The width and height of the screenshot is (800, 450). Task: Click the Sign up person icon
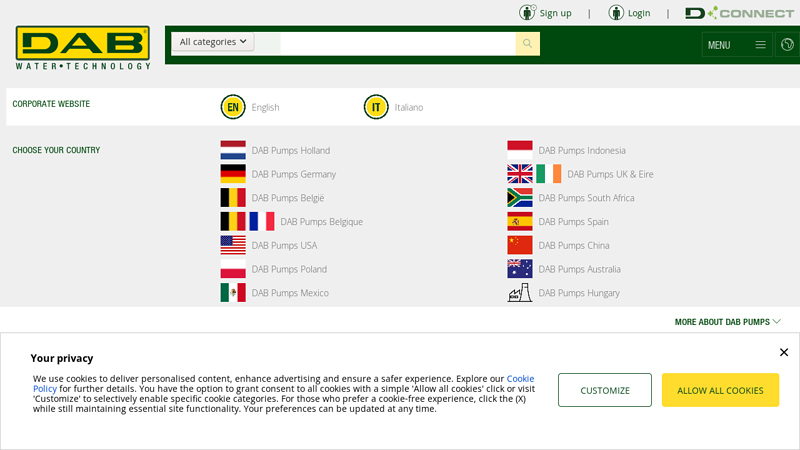pyautogui.click(x=527, y=12)
